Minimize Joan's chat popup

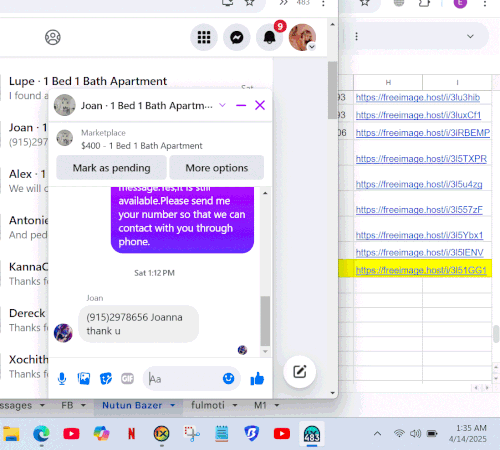coord(241,105)
